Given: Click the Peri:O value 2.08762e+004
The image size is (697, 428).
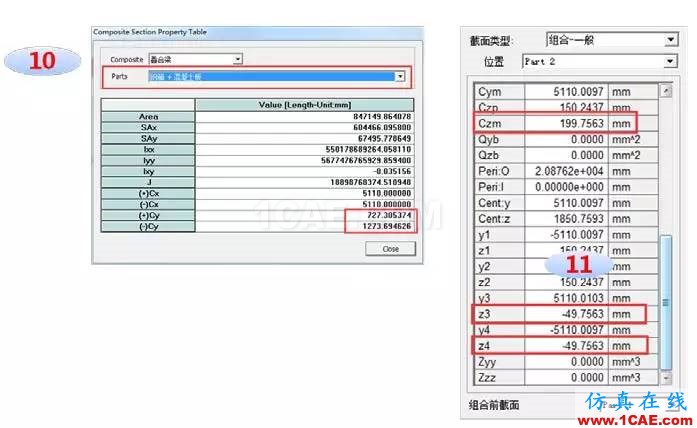Looking at the screenshot, I should (x=569, y=171).
